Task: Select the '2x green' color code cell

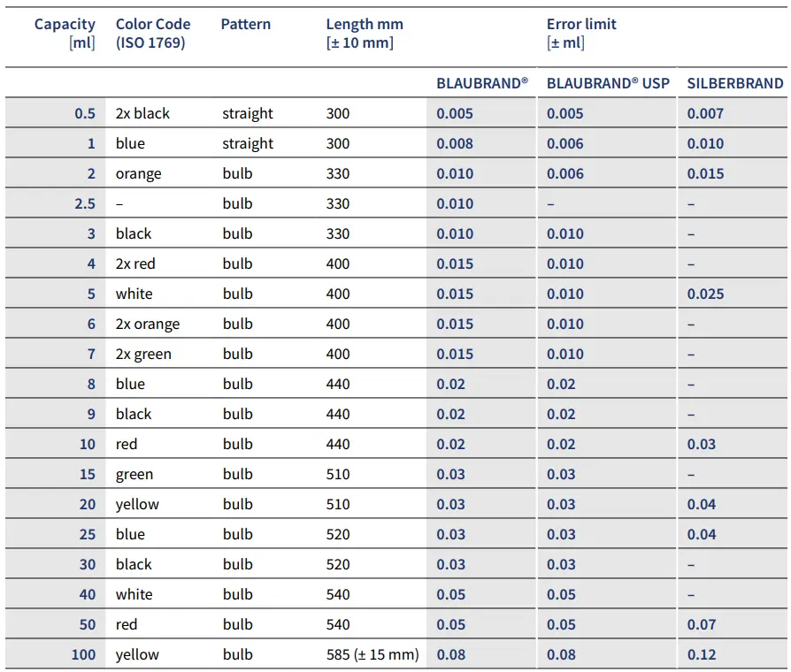Action: tap(143, 354)
